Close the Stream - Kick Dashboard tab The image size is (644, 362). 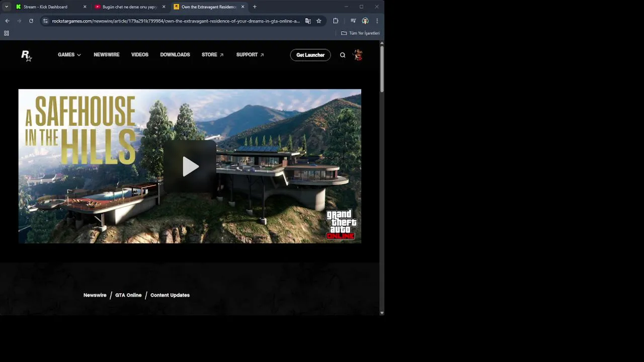85,7
